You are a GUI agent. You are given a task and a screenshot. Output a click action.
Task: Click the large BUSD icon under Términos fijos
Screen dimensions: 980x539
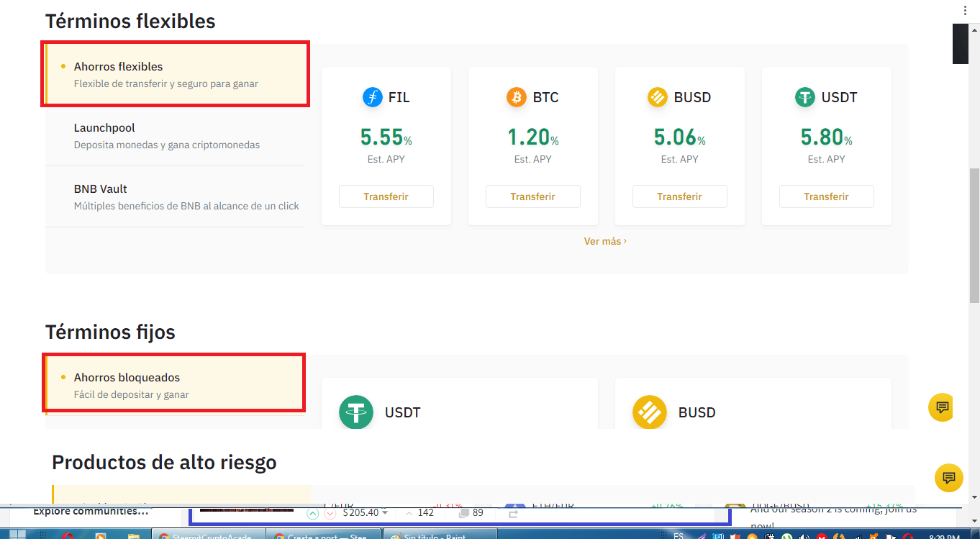650,412
